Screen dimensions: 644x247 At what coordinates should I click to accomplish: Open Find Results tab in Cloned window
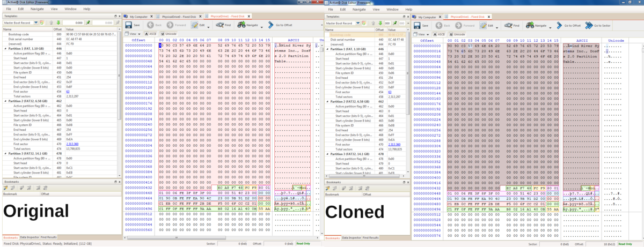pyautogui.click(x=370, y=237)
